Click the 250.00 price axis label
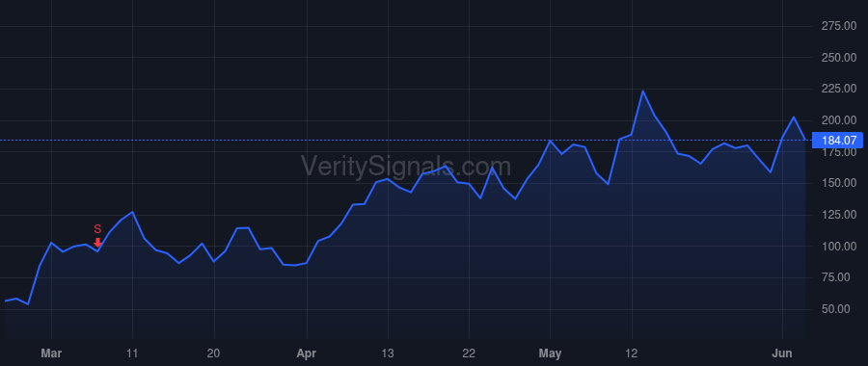Image resolution: width=868 pixels, height=366 pixels. 839,58
